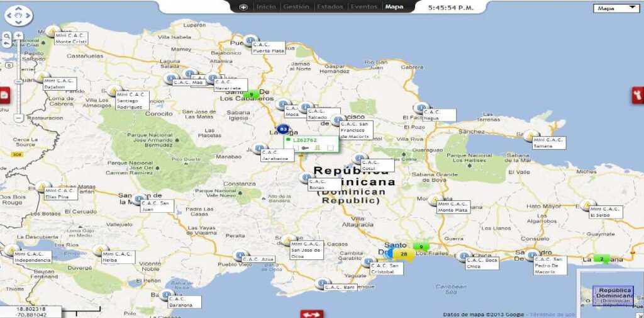Click the key icon in the L262762 popup

306,147
